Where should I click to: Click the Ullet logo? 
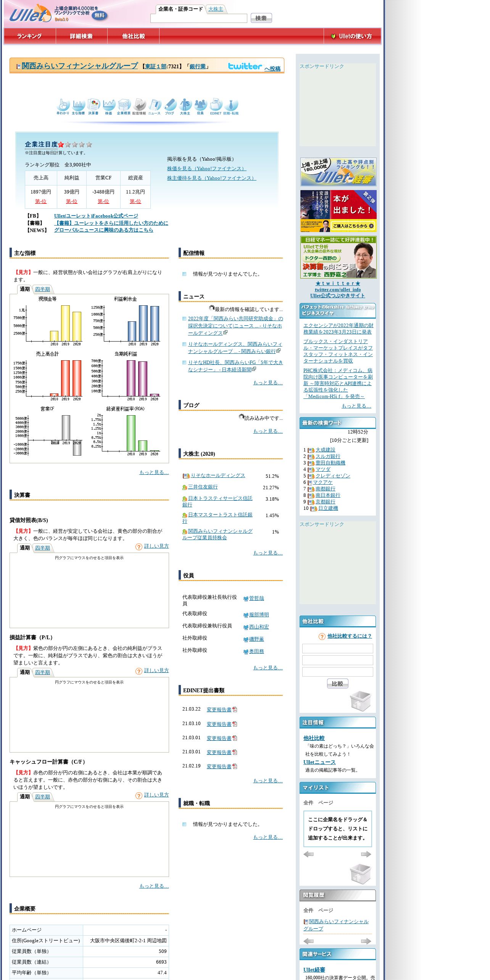click(30, 14)
